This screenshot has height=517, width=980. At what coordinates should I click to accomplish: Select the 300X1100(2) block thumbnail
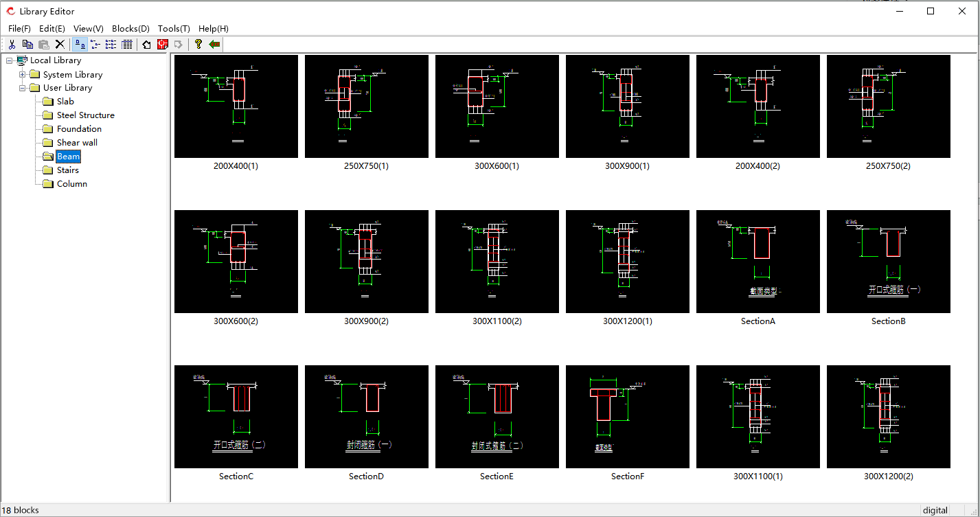tap(497, 262)
